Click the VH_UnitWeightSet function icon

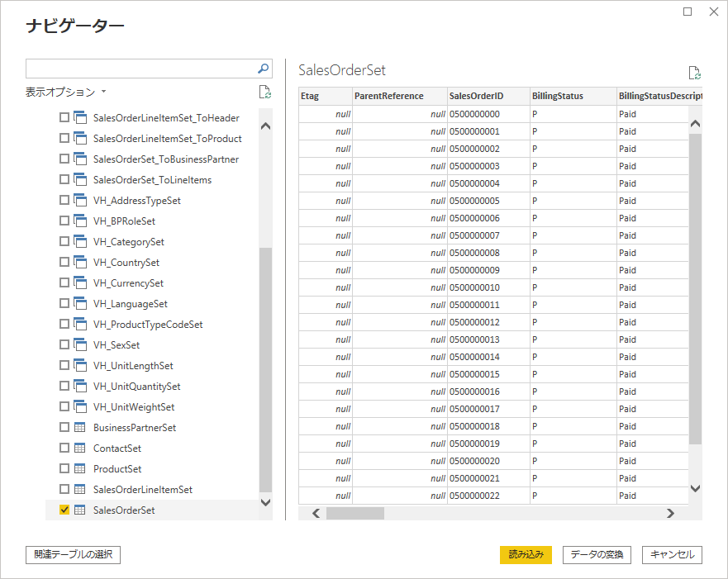80,407
